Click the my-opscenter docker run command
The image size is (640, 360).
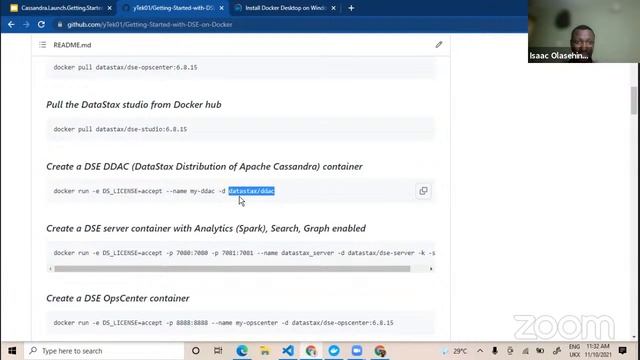(x=223, y=322)
